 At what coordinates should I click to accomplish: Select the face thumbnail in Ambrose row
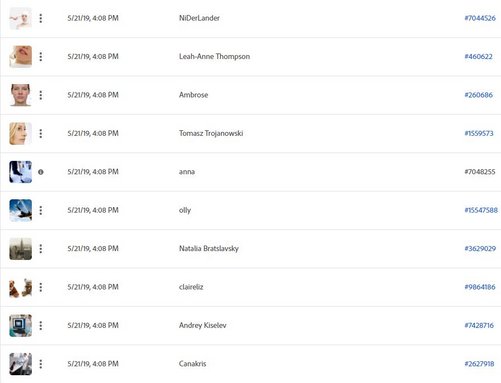(x=21, y=95)
